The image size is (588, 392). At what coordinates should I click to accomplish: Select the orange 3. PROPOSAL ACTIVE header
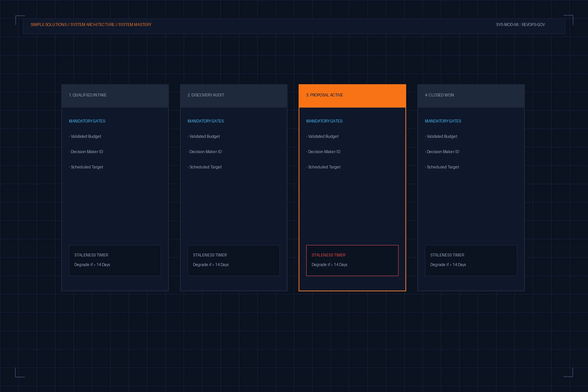[352, 96]
